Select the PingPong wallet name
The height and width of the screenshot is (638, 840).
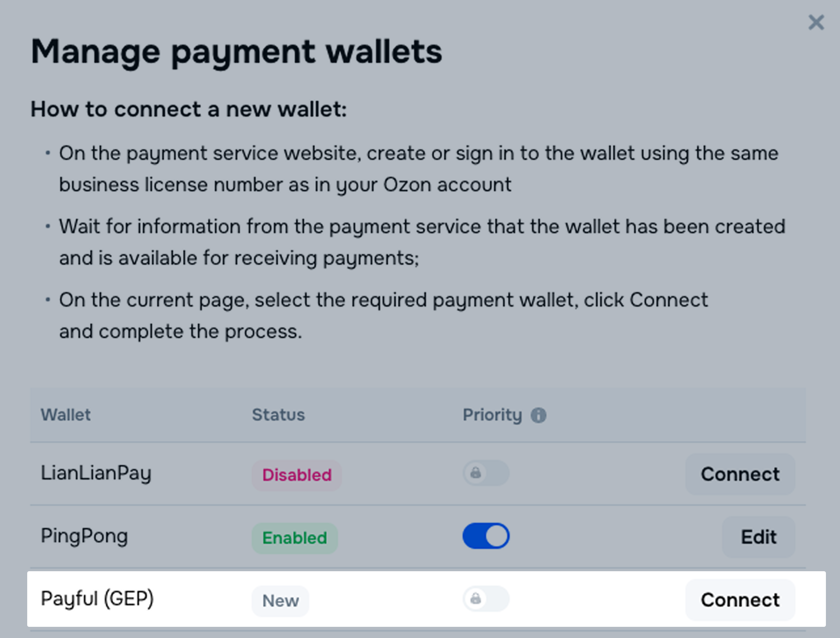coord(84,536)
